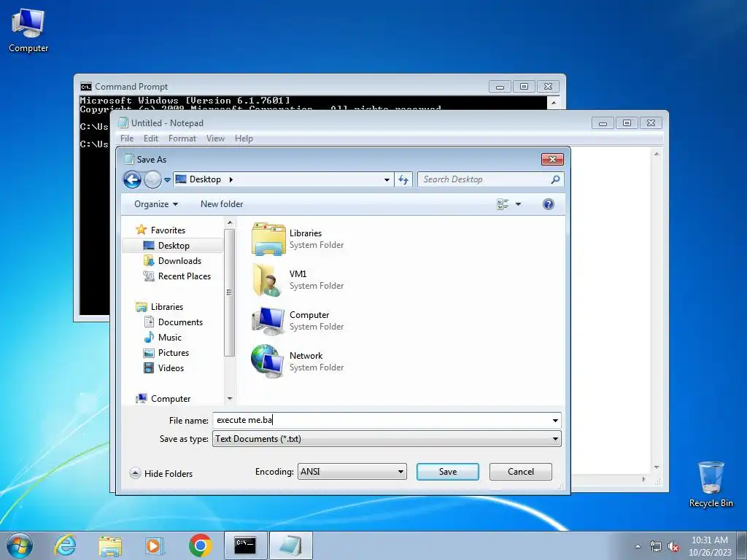747x560 pixels.
Task: Close the Save As dialog
Action: pos(552,159)
